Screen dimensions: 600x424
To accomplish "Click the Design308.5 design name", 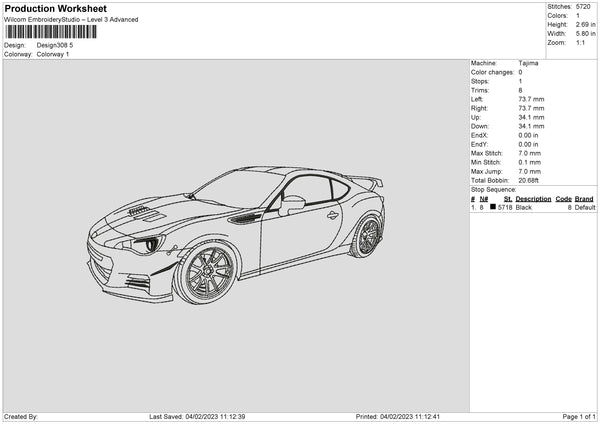I will [x=54, y=46].
